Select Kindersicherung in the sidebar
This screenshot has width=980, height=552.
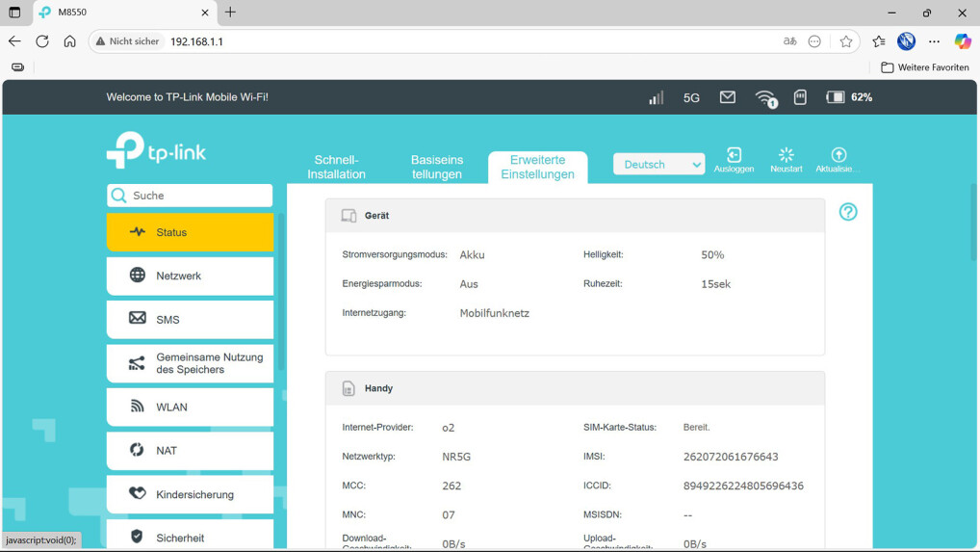click(x=190, y=494)
